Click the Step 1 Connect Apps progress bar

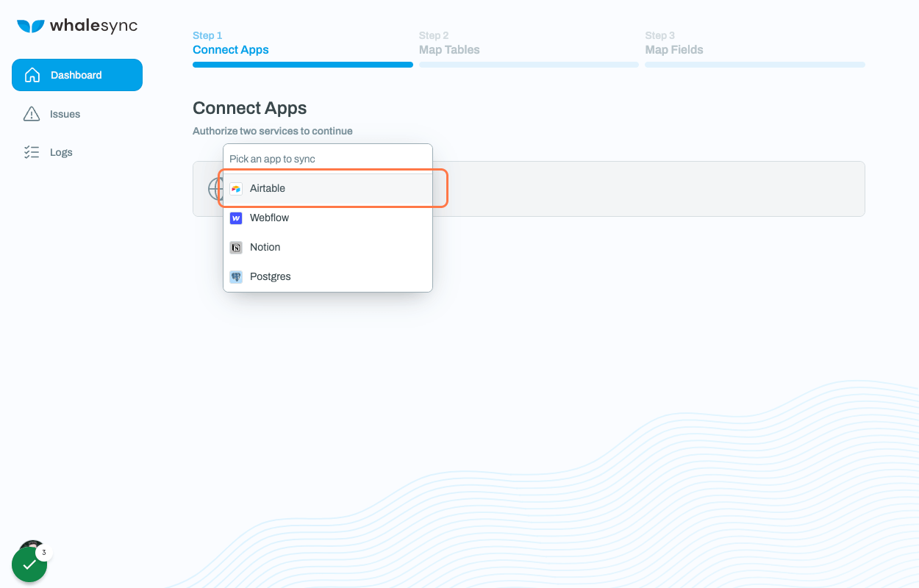pos(302,65)
